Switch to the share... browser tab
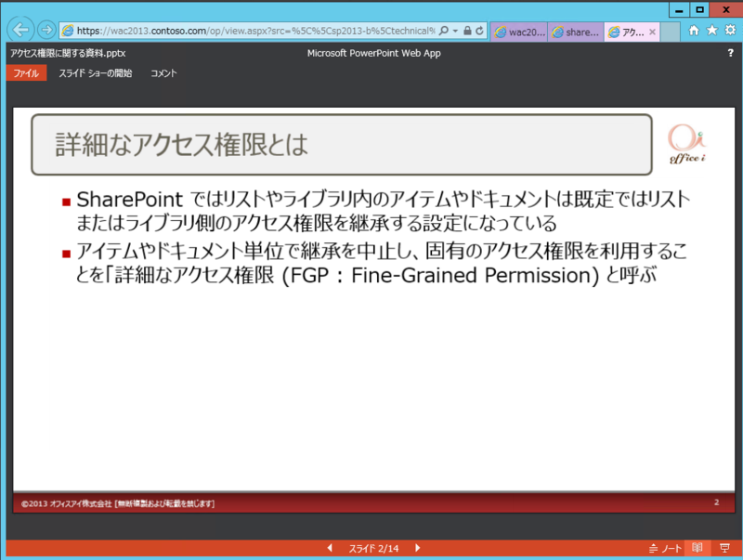This screenshot has width=743, height=560. point(576,32)
